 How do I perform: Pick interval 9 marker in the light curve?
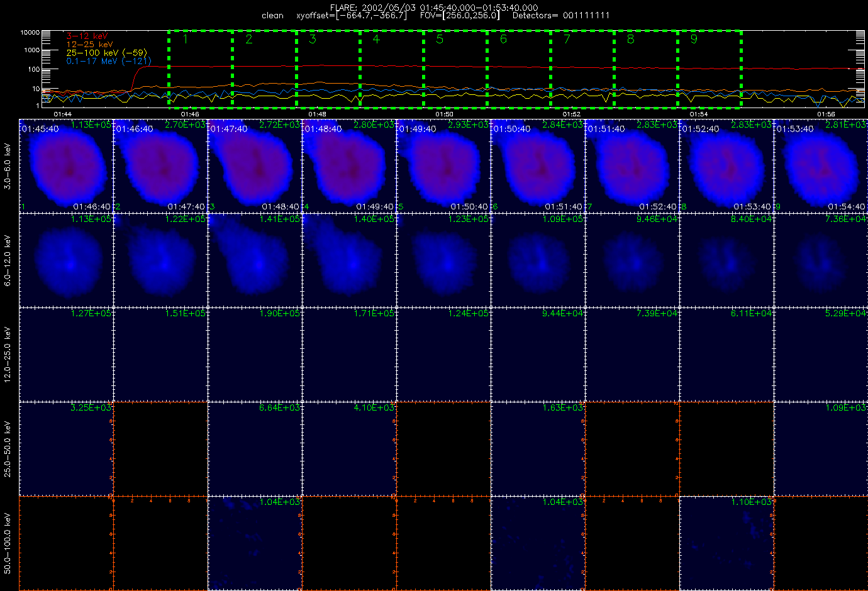(x=694, y=39)
